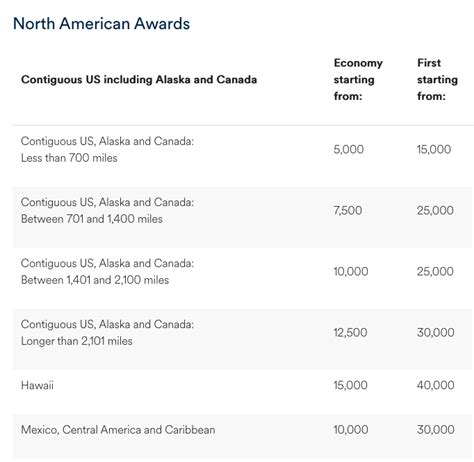
Task: Click the 5,000 economy miles value
Action: click(349, 149)
